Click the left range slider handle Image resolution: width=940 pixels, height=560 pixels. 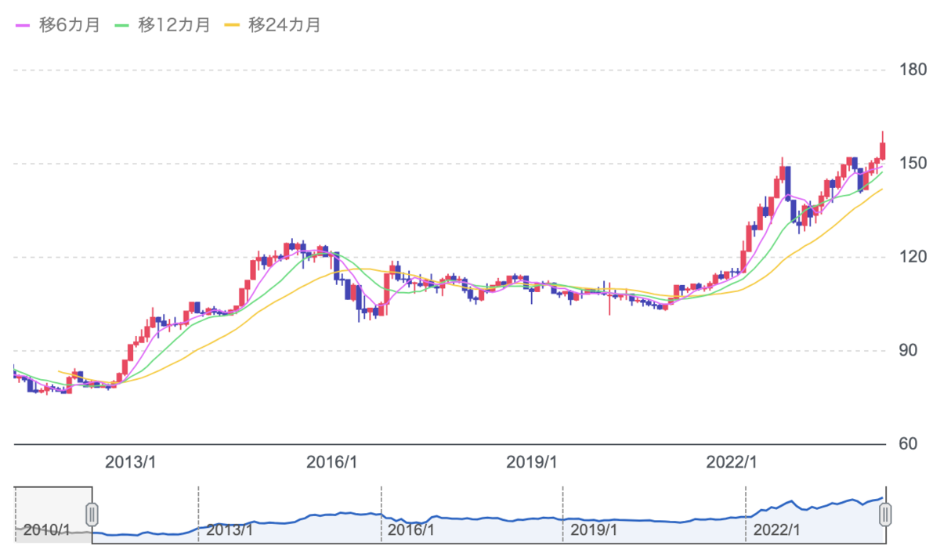point(92,515)
